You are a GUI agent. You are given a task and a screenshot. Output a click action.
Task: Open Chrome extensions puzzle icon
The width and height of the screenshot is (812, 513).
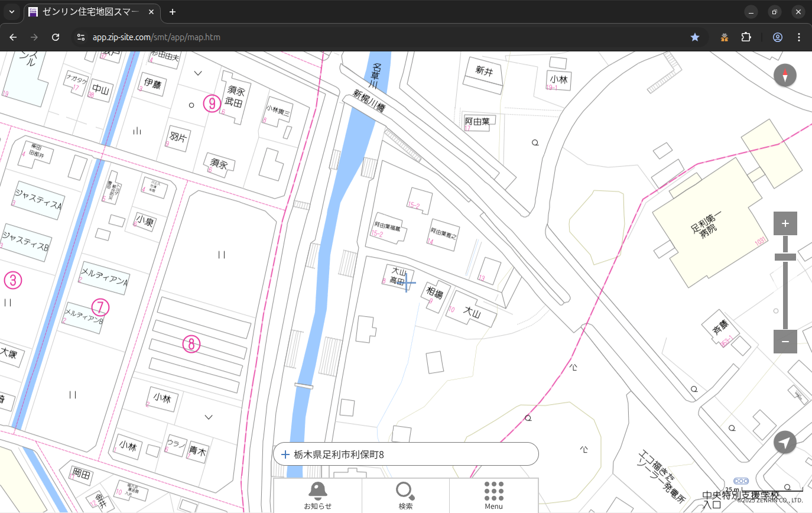pyautogui.click(x=746, y=37)
